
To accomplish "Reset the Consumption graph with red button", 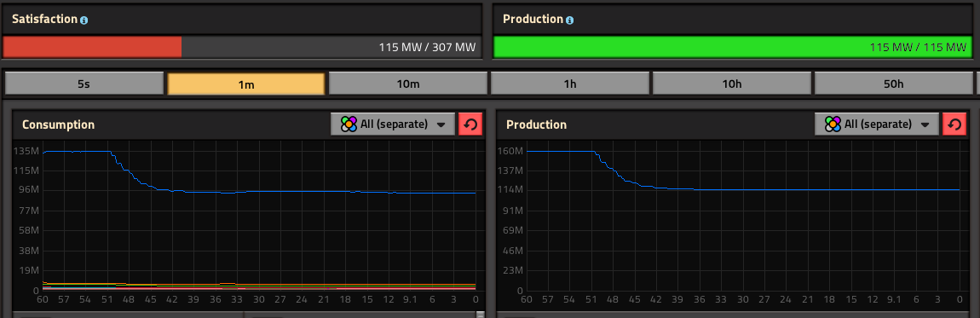I will pyautogui.click(x=470, y=124).
